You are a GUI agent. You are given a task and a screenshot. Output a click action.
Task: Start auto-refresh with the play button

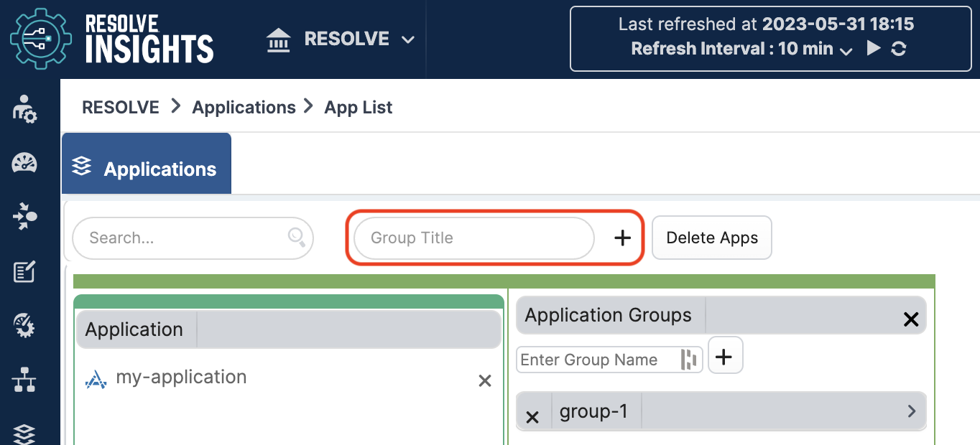tap(874, 49)
